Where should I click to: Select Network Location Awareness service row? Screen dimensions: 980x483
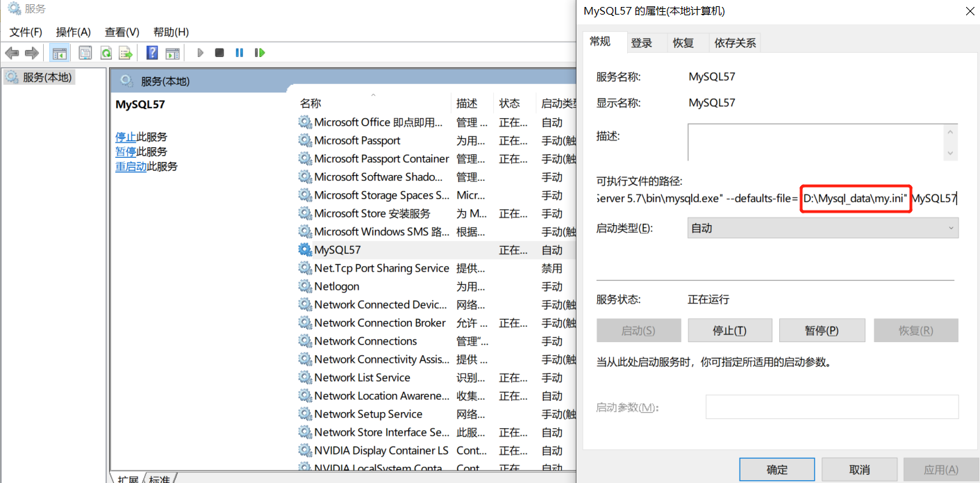436,395
